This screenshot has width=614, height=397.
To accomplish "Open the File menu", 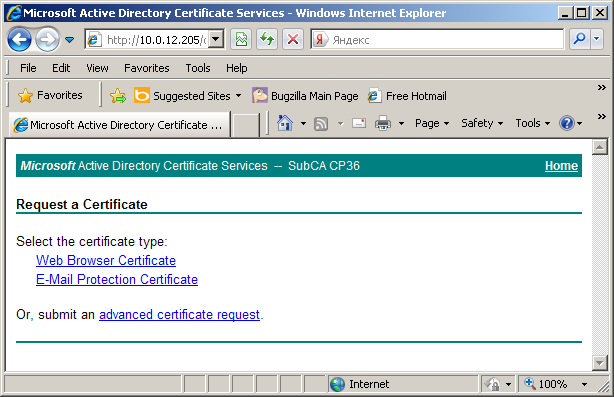I will point(28,68).
